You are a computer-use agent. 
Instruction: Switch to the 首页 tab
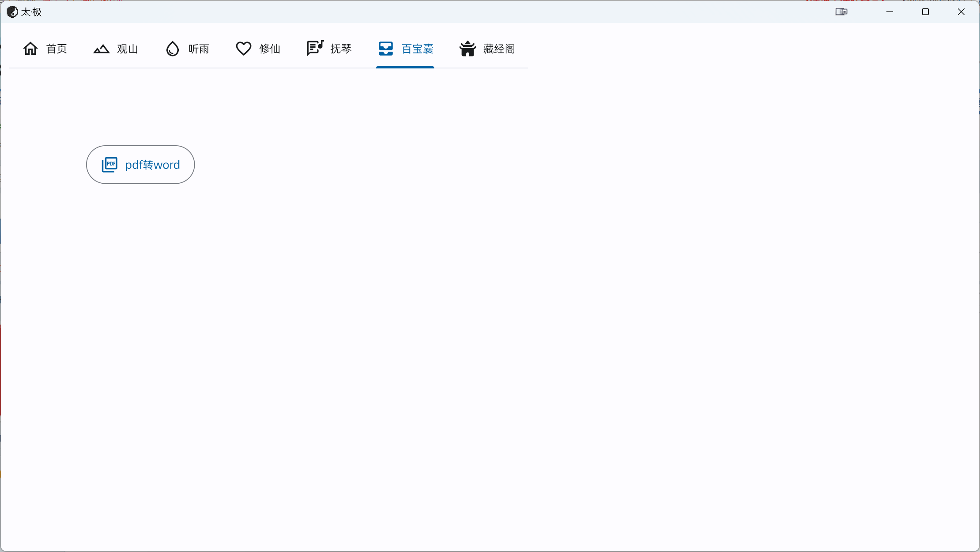tap(57, 49)
